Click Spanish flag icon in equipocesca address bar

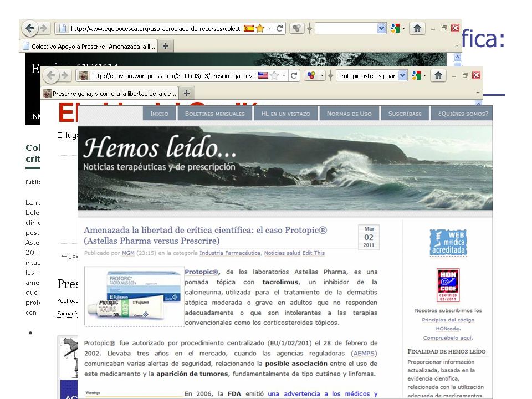(249, 28)
